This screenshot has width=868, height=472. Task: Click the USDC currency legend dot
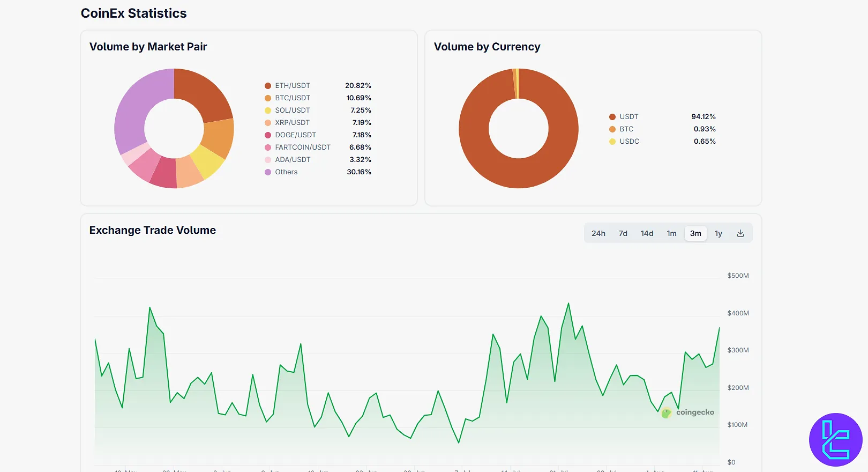point(612,142)
